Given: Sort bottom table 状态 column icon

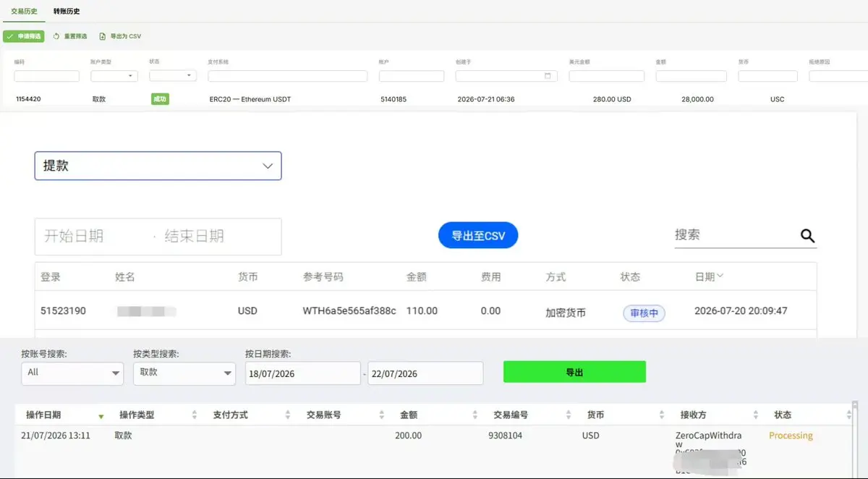Looking at the screenshot, I should (x=849, y=415).
